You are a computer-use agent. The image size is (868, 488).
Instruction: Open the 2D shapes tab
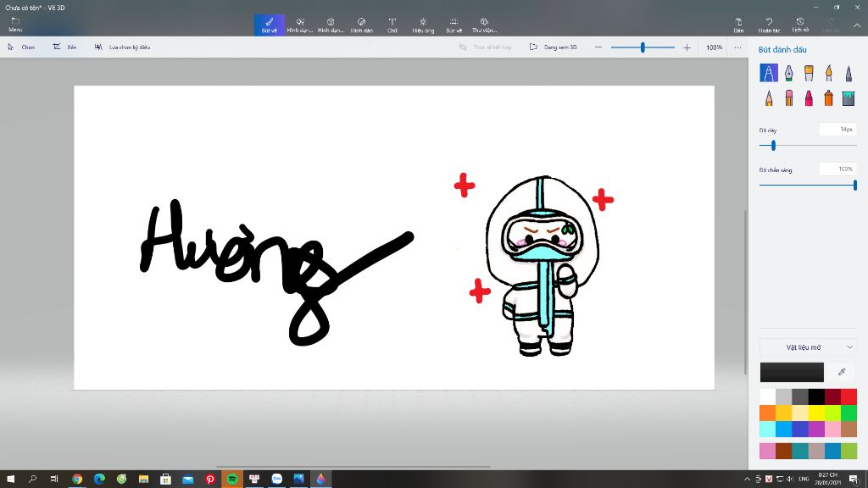[x=300, y=25]
